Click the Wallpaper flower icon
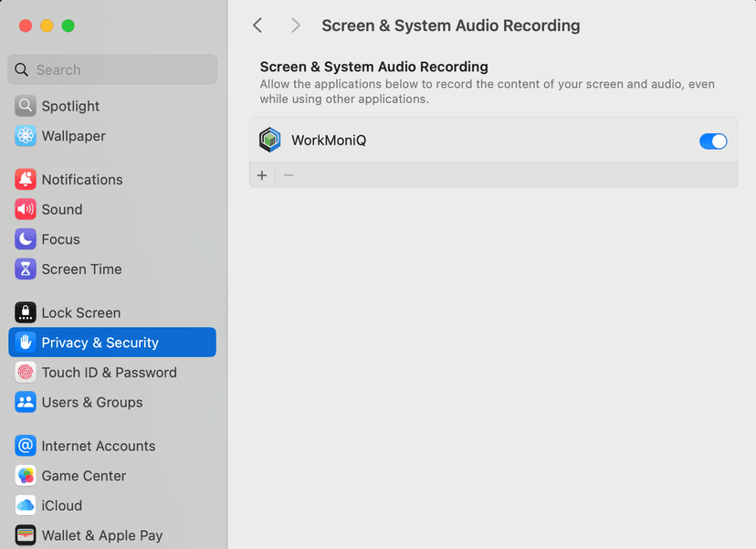The height and width of the screenshot is (549, 756). [x=25, y=136]
